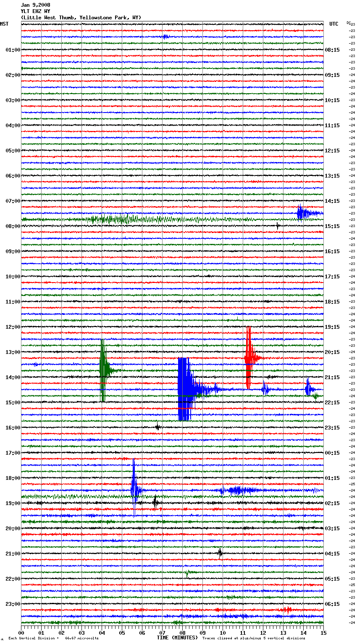This screenshot has height=644, width=357.
Task: Click the "06:15" UTC time label
Action: (x=332, y=604)
